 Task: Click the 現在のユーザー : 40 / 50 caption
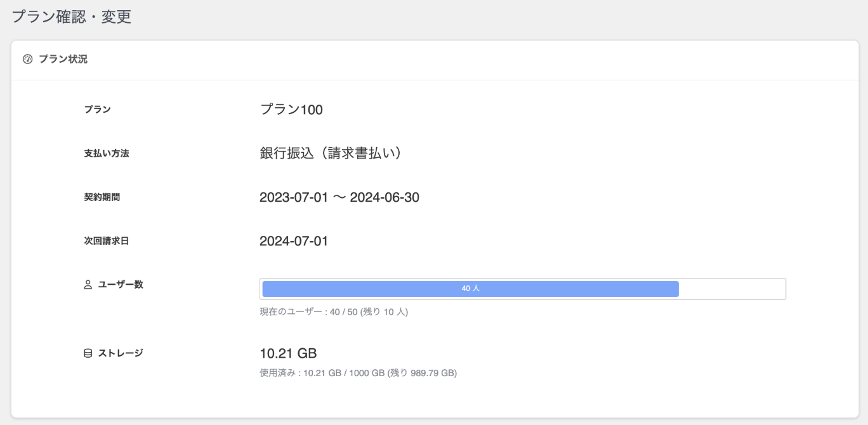coord(334,312)
